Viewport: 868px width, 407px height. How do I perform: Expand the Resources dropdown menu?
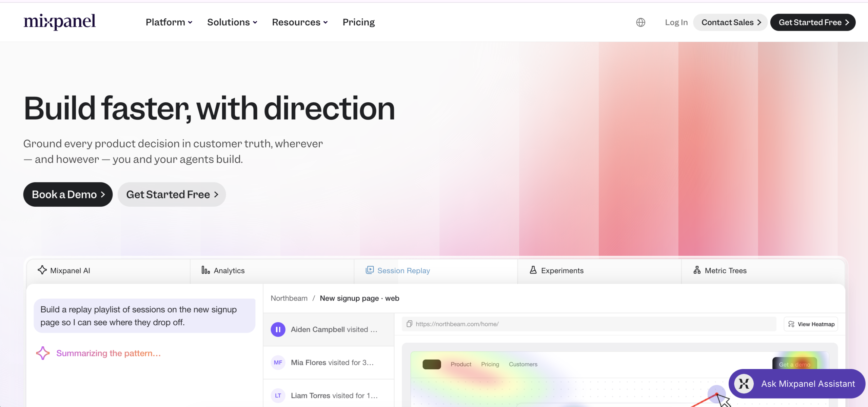[300, 22]
